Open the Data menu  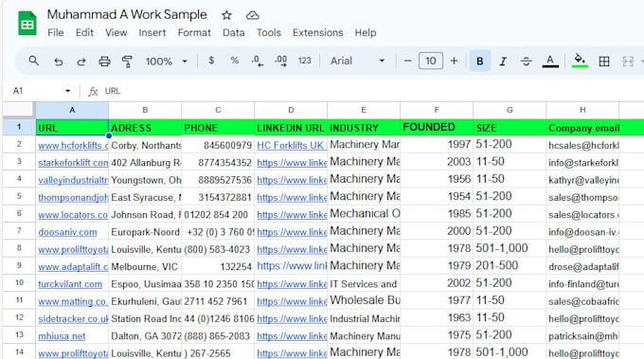tap(233, 32)
